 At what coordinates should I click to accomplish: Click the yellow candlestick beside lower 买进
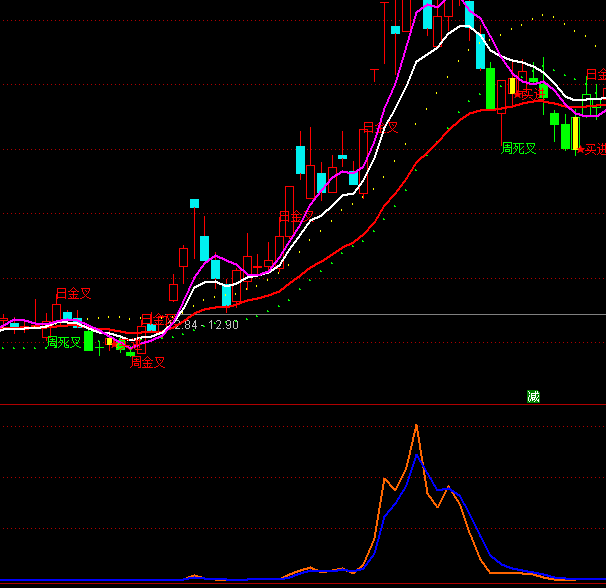pyautogui.click(x=575, y=135)
